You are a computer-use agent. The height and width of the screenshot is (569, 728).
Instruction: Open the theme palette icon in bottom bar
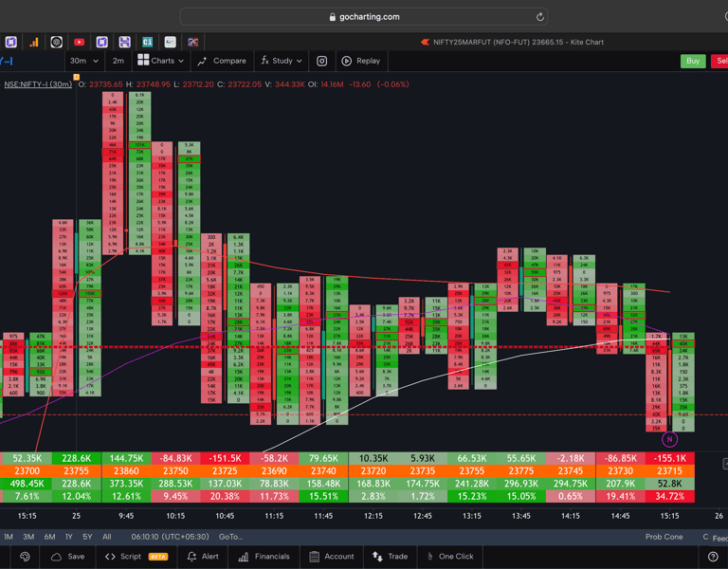25,557
